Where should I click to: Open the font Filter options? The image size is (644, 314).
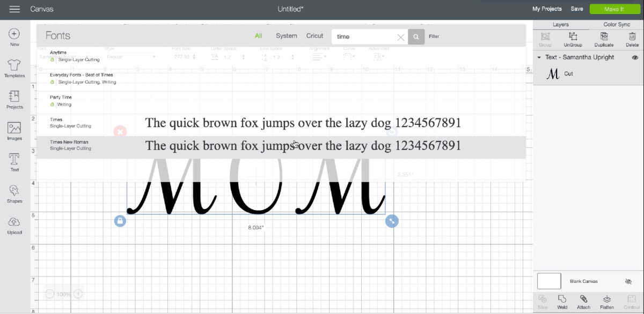pyautogui.click(x=434, y=36)
